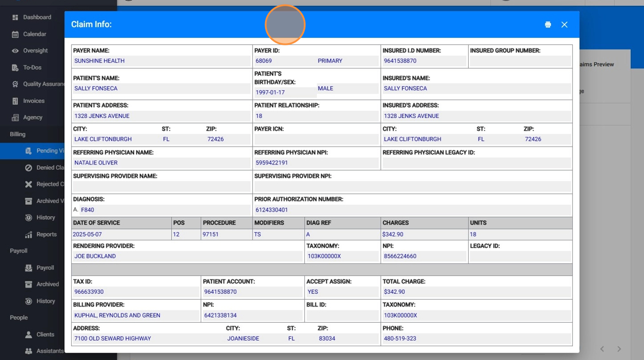The height and width of the screenshot is (360, 644).
Task: Click the diagnosis code F840
Action: 87,210
